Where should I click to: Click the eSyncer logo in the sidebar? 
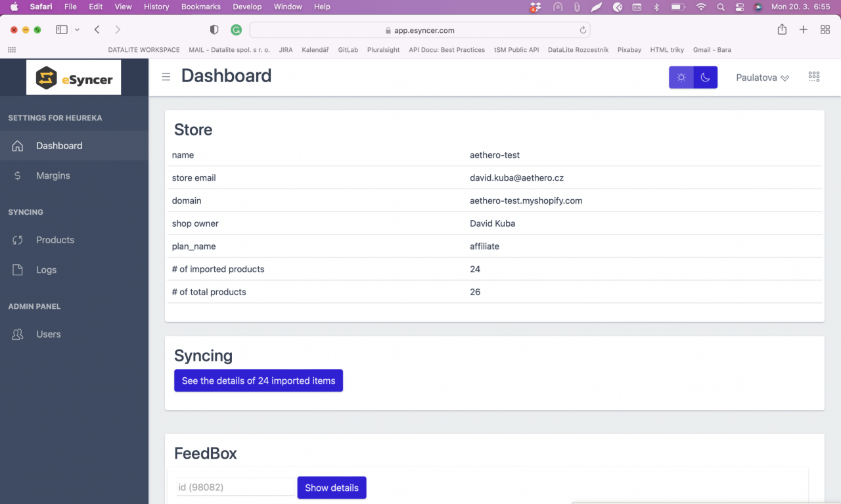pyautogui.click(x=74, y=78)
